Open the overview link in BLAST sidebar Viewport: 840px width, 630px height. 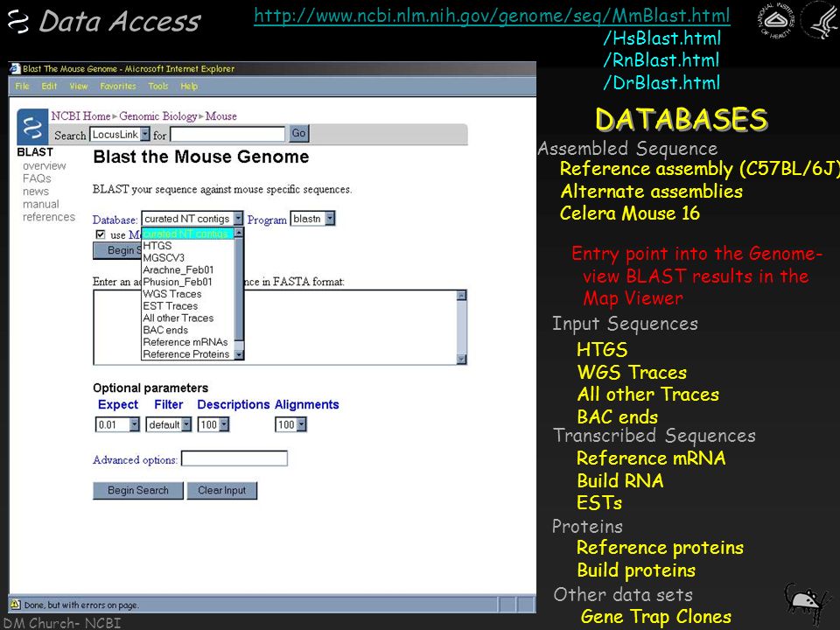coord(45,165)
